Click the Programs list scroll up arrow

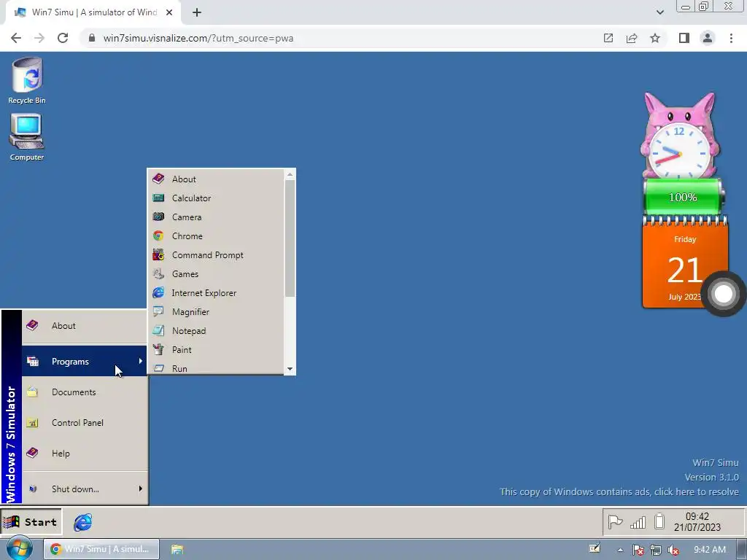pyautogui.click(x=290, y=175)
